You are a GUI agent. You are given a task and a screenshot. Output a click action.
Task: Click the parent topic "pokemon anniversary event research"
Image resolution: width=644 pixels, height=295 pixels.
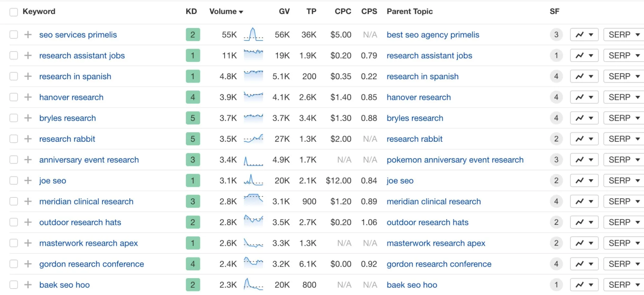click(455, 159)
